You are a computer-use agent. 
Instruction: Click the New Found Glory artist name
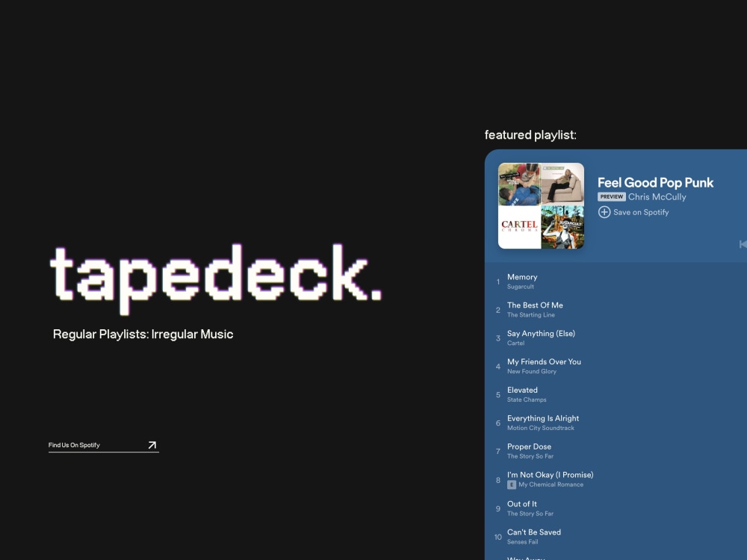click(532, 371)
